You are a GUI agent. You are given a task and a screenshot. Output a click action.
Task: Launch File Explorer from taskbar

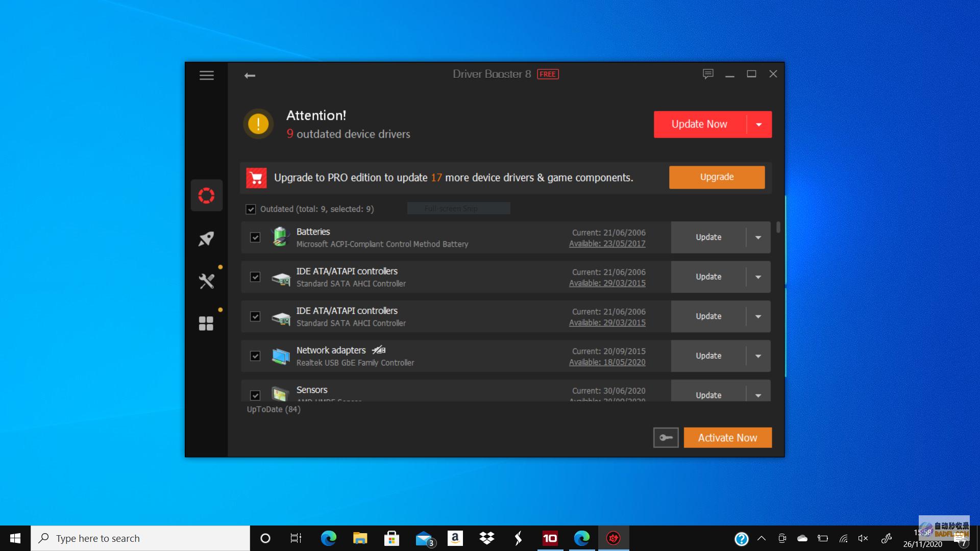pyautogui.click(x=360, y=538)
